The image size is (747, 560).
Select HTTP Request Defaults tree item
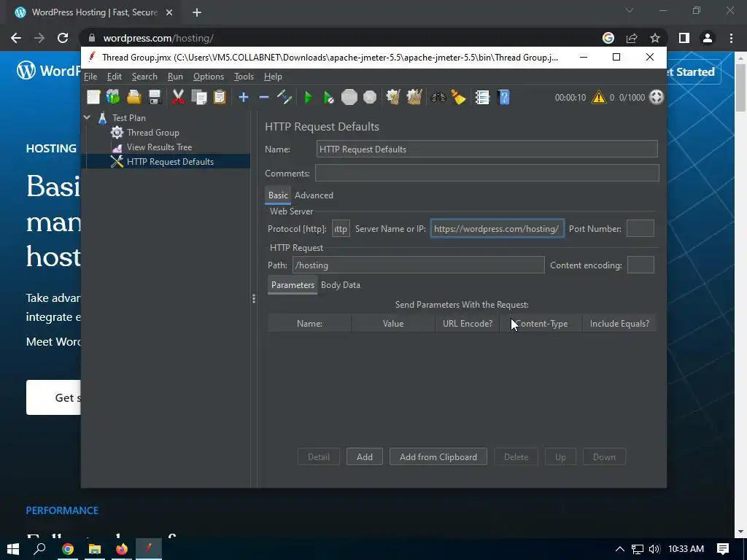point(170,161)
